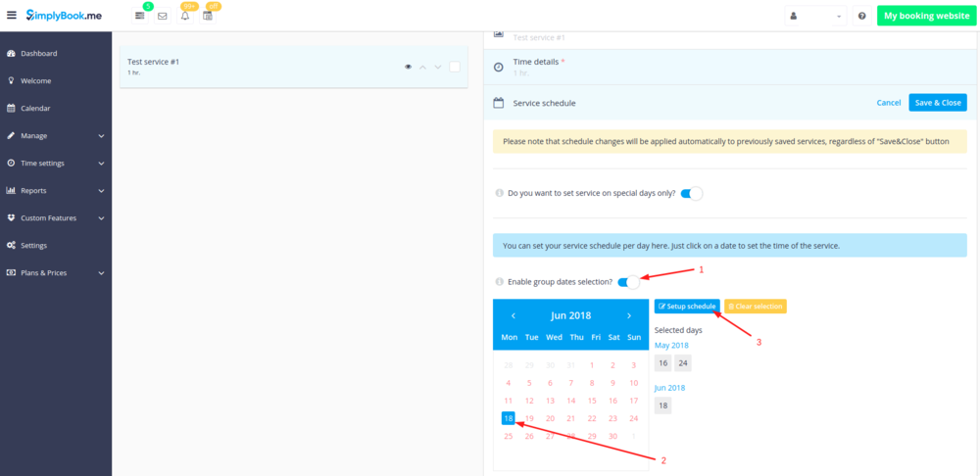980x476 pixels.
Task: Click the bookings list icon with green badge
Action: (140, 17)
